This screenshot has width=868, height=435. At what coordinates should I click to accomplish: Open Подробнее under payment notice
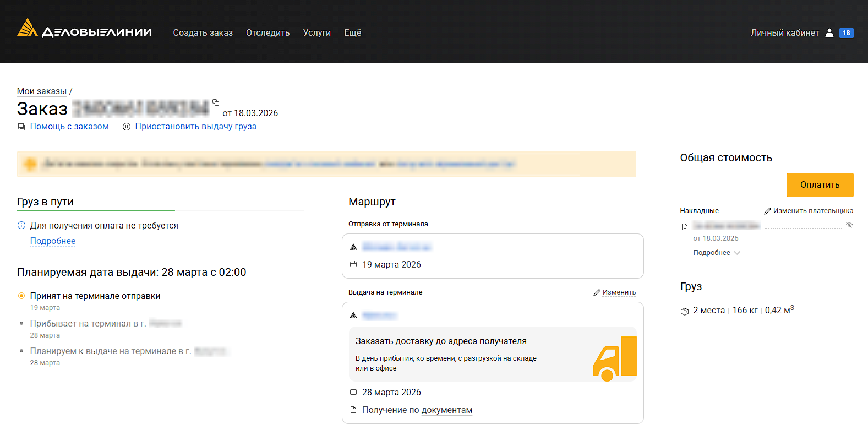tap(53, 241)
